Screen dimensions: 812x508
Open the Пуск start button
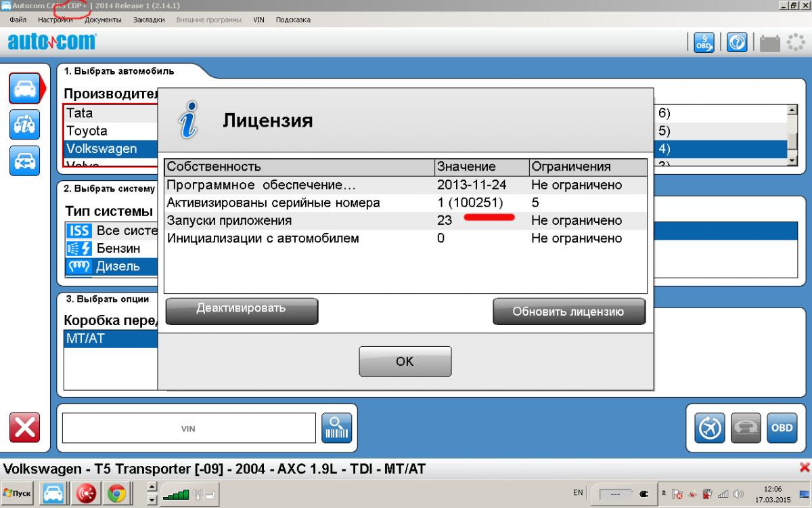point(18,494)
